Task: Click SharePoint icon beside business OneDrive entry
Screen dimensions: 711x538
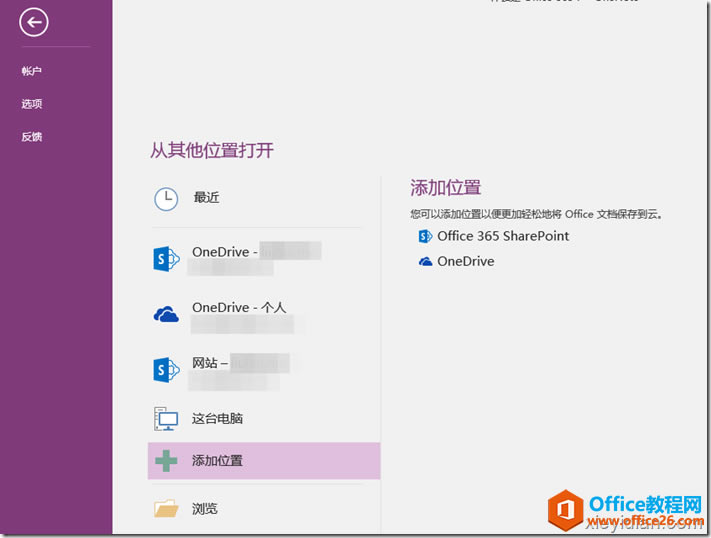Action: point(166,259)
